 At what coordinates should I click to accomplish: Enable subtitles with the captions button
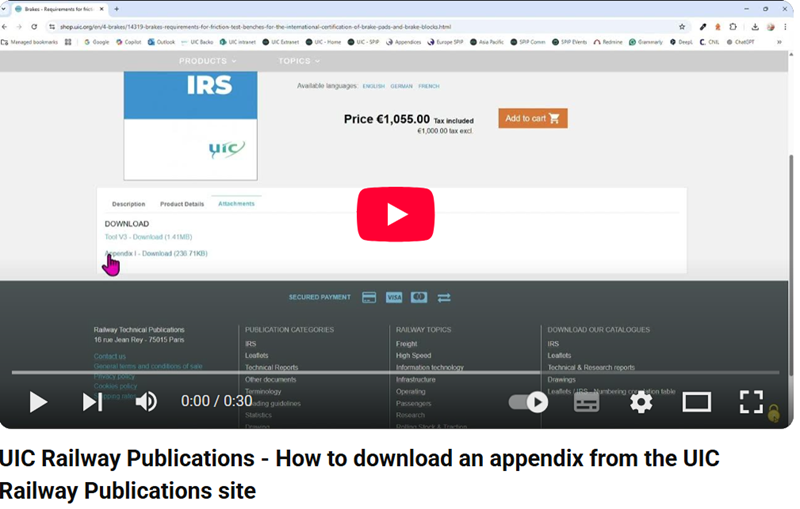[587, 402]
